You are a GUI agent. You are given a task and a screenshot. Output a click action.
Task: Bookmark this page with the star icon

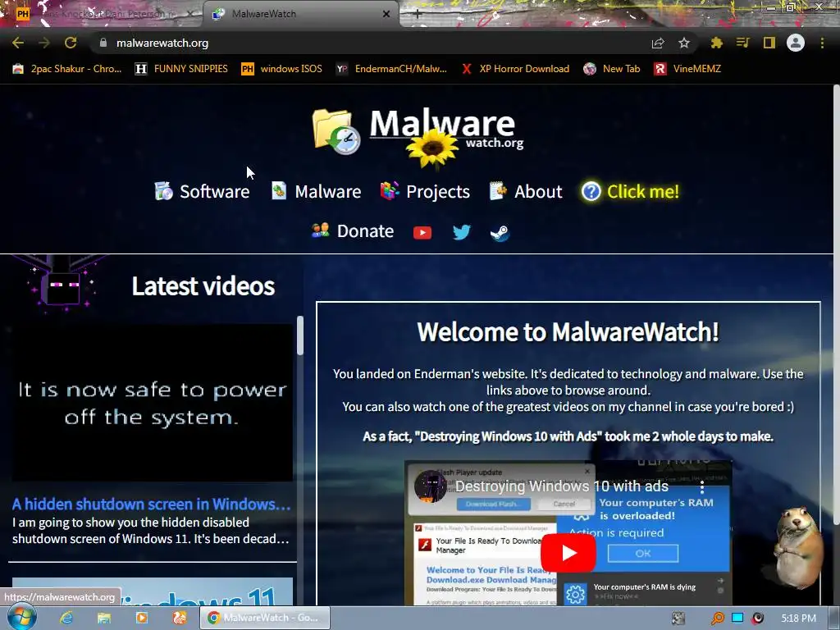tap(684, 43)
